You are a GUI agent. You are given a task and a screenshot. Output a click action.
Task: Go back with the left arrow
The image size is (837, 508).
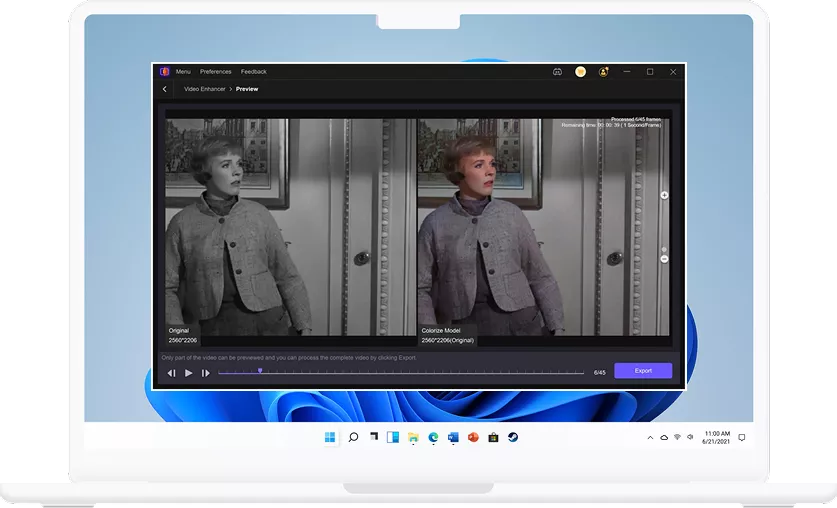coord(164,89)
